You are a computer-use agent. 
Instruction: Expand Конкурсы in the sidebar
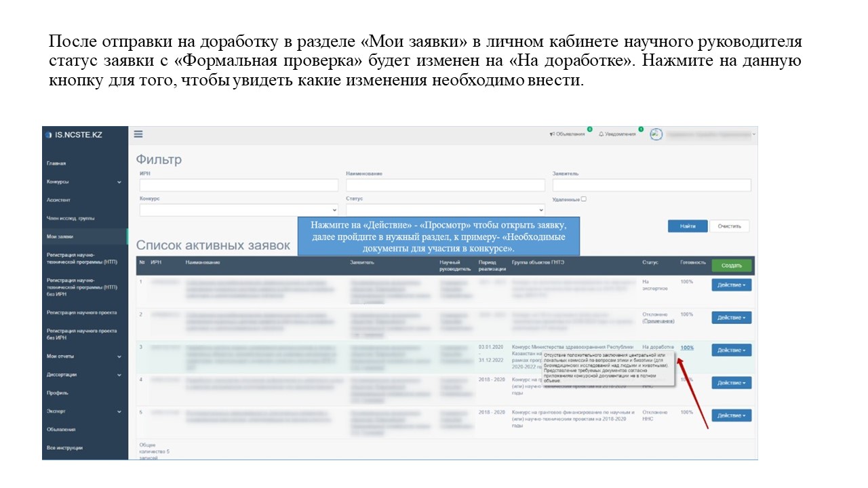[x=85, y=182]
